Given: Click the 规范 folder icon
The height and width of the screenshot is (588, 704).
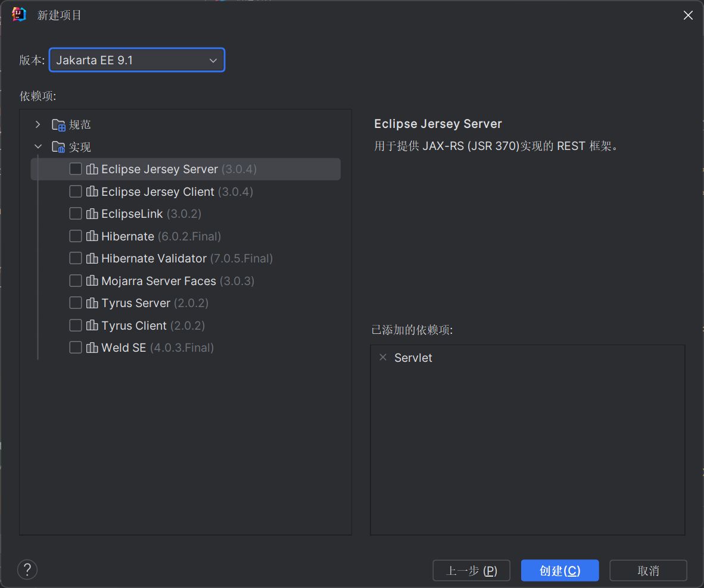Looking at the screenshot, I should [x=58, y=125].
